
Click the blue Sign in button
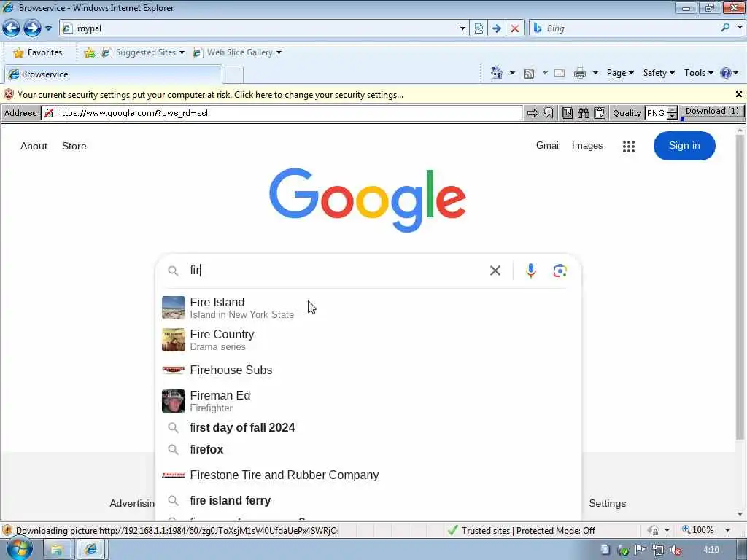click(684, 146)
